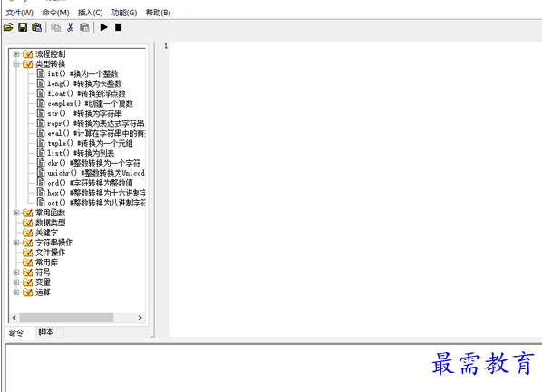
Task: Toggle the 符号 folder checkbox icon
Action: click(x=28, y=272)
